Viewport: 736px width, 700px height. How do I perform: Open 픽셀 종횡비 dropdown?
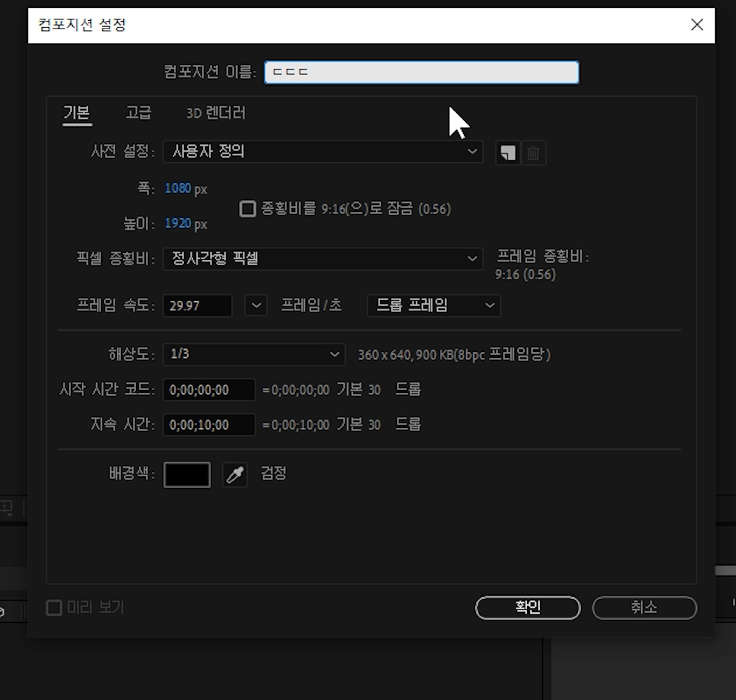323,259
